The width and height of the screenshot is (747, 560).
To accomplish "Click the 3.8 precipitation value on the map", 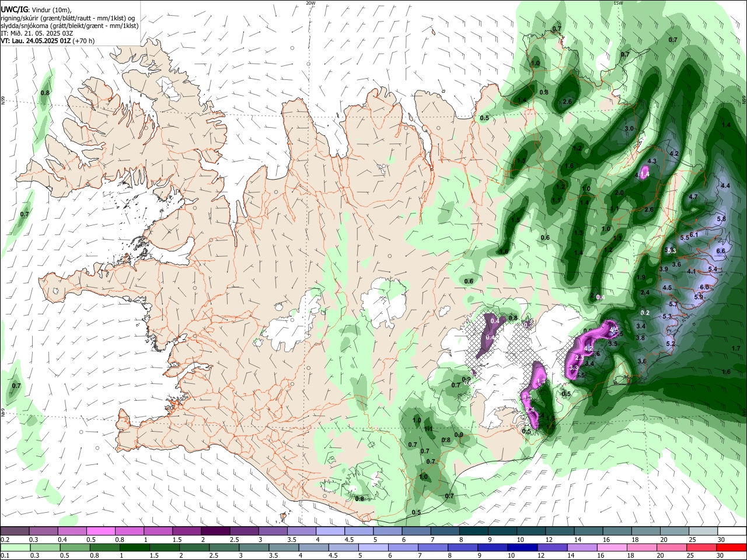I will 640,338.
